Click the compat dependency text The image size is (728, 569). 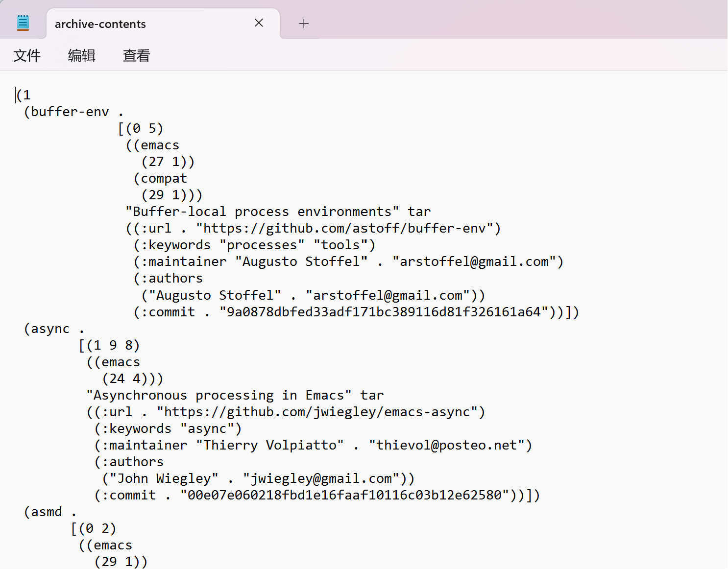[164, 179]
